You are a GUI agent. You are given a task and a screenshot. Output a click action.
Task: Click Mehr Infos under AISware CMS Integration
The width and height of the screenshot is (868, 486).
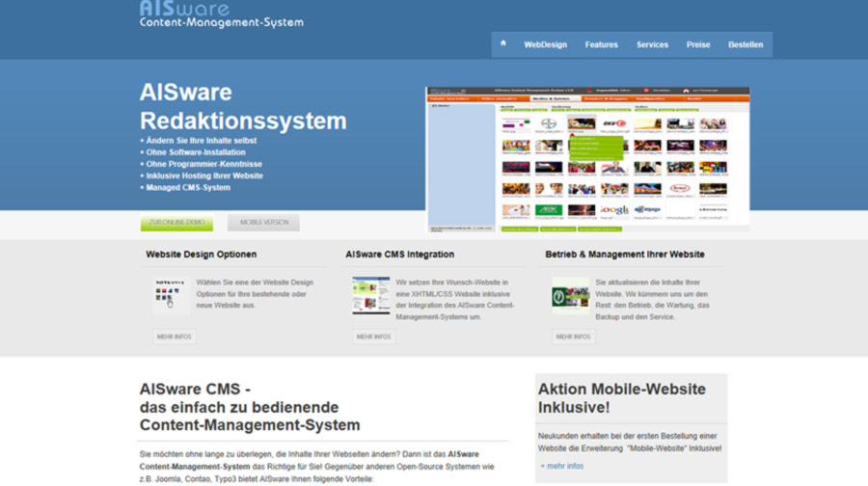[373, 337]
